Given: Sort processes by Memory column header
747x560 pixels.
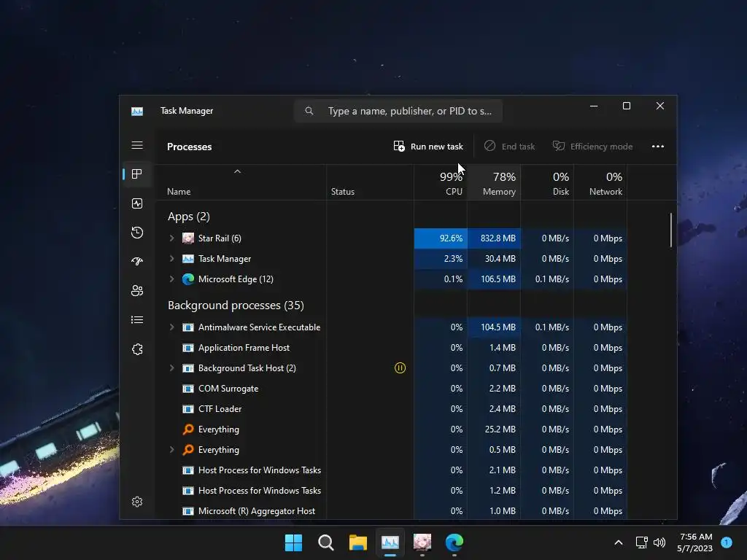Looking at the screenshot, I should (x=494, y=183).
